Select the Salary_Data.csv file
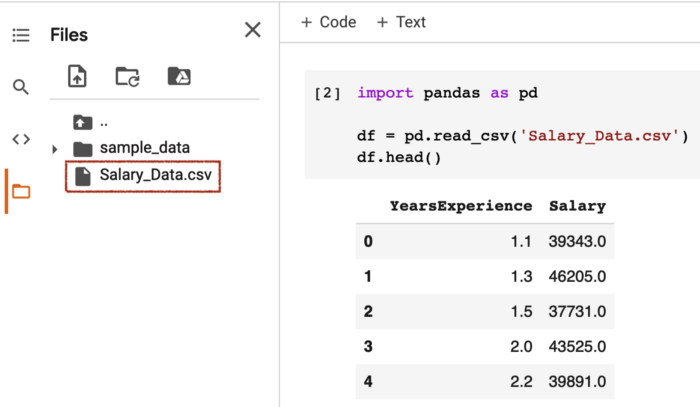 coord(155,176)
